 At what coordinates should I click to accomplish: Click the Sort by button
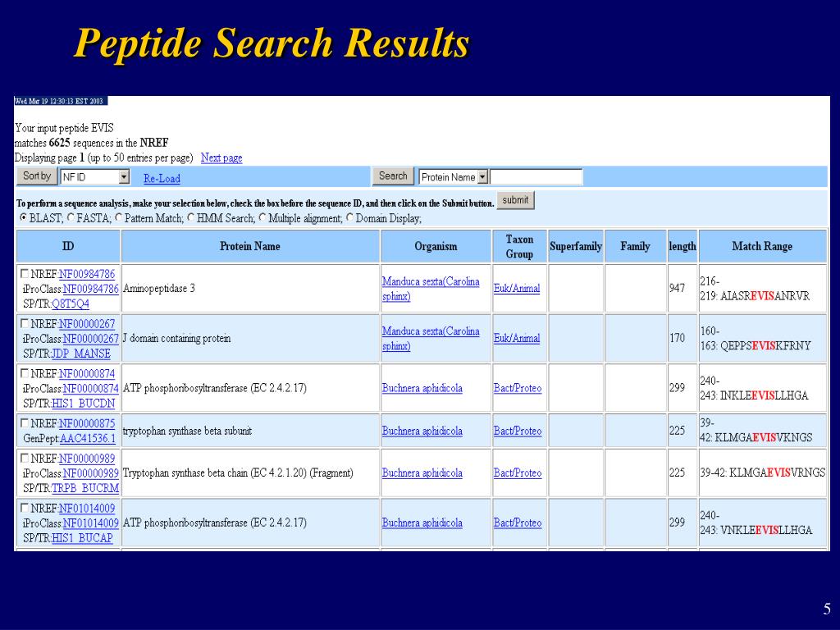point(37,176)
